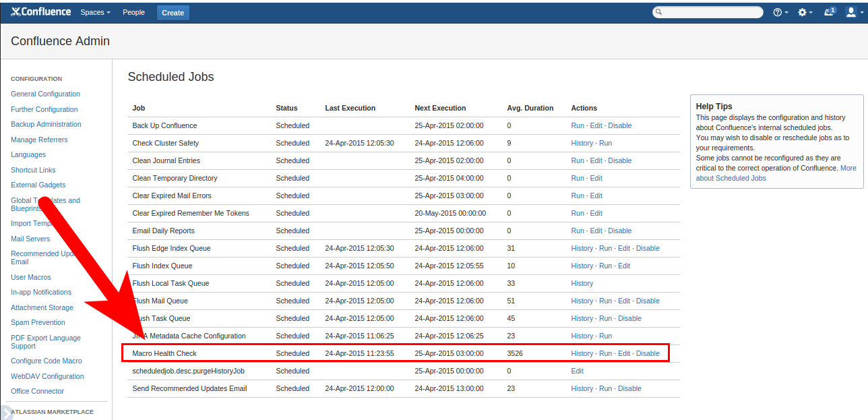The height and width of the screenshot is (420, 868).
Task: Focus the header search field
Action: (x=708, y=12)
